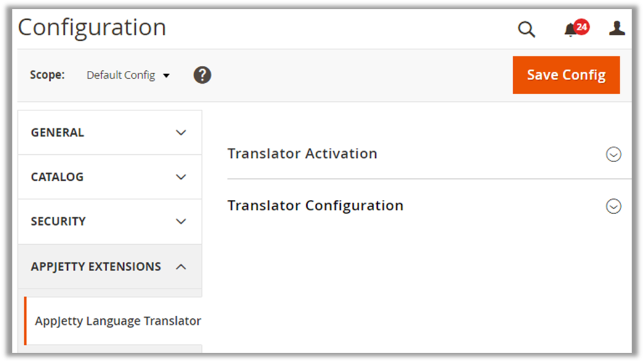Image resolution: width=644 pixels, height=362 pixels.
Task: Click the Translator Activation section heading
Action: (302, 154)
